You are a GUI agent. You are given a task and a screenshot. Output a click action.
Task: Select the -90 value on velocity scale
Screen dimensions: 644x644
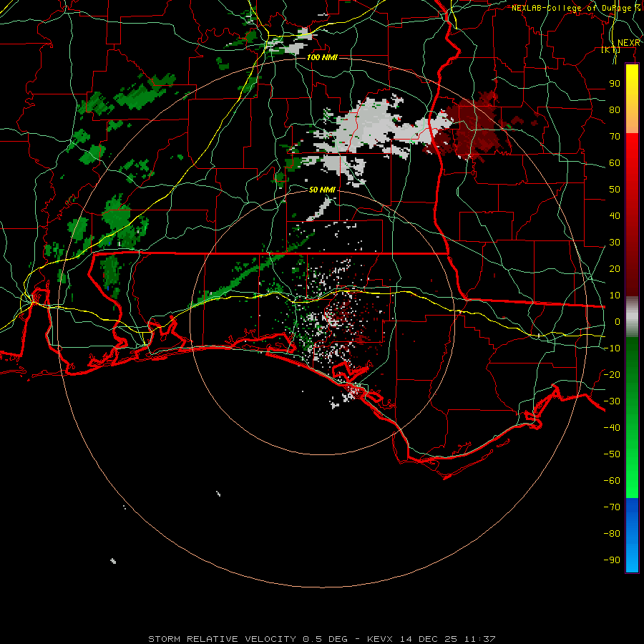612,560
